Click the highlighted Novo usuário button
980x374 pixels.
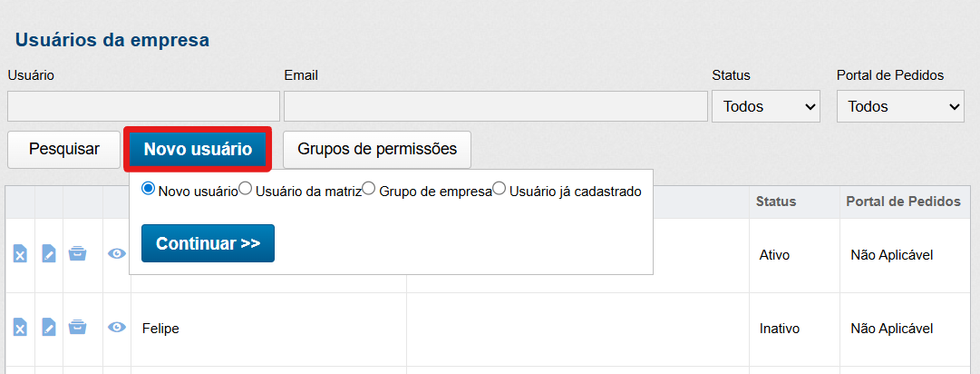pyautogui.click(x=198, y=149)
